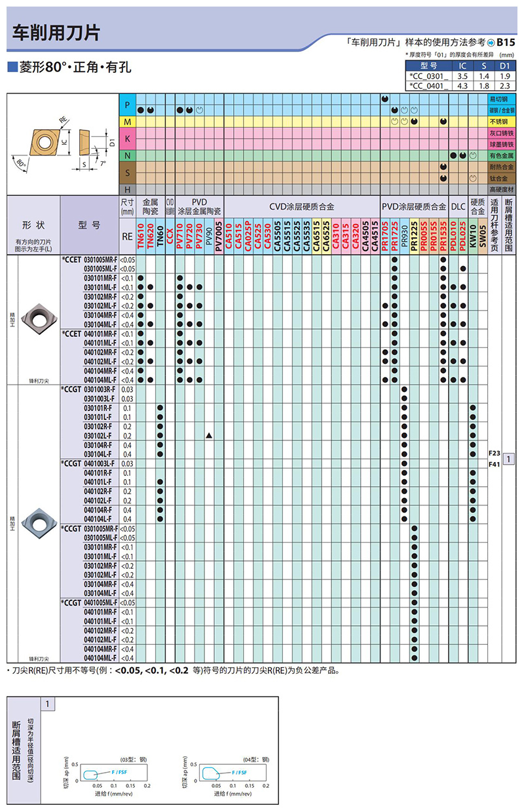Screen dimensions: 524x812
Task: Select the insert dimension drawing with RE and IC
Action: point(63,144)
